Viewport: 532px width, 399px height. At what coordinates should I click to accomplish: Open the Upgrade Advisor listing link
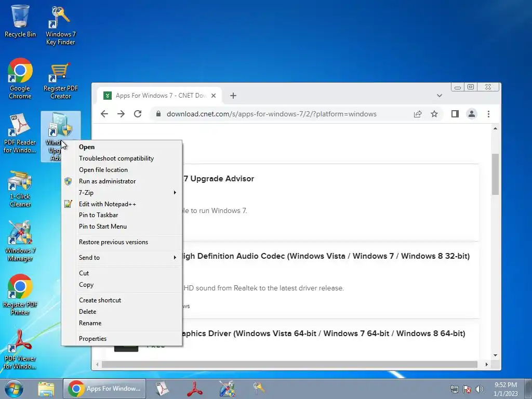[x=219, y=179]
